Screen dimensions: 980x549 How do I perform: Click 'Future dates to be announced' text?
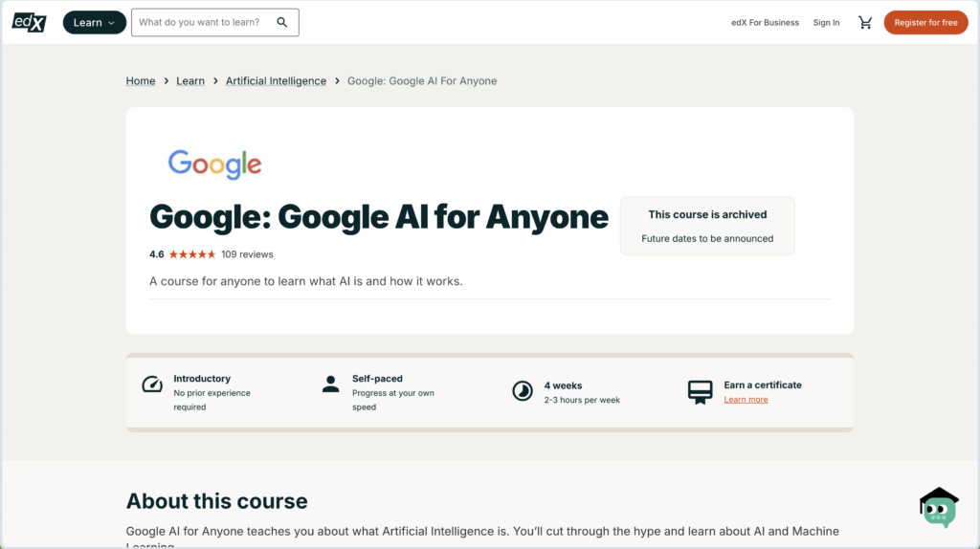[707, 238]
